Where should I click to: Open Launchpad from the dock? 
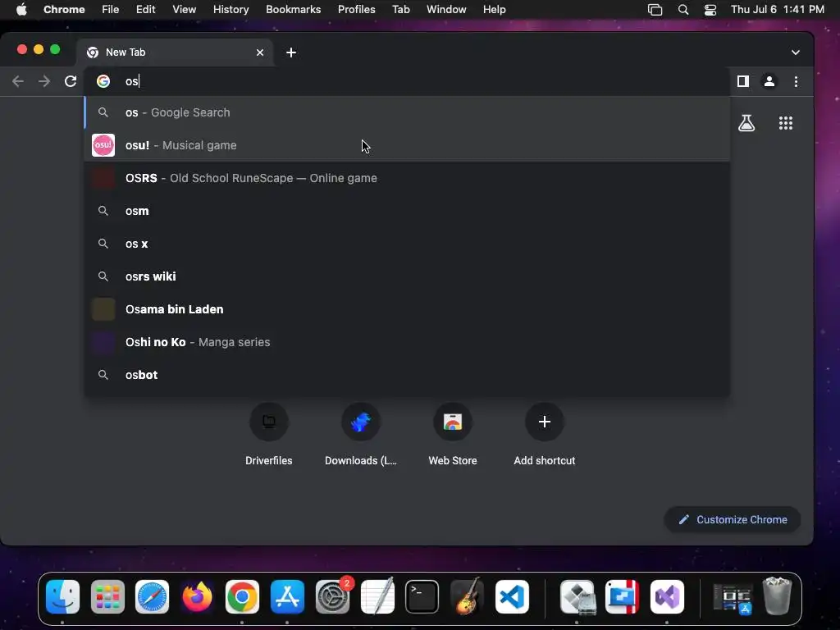(x=107, y=597)
